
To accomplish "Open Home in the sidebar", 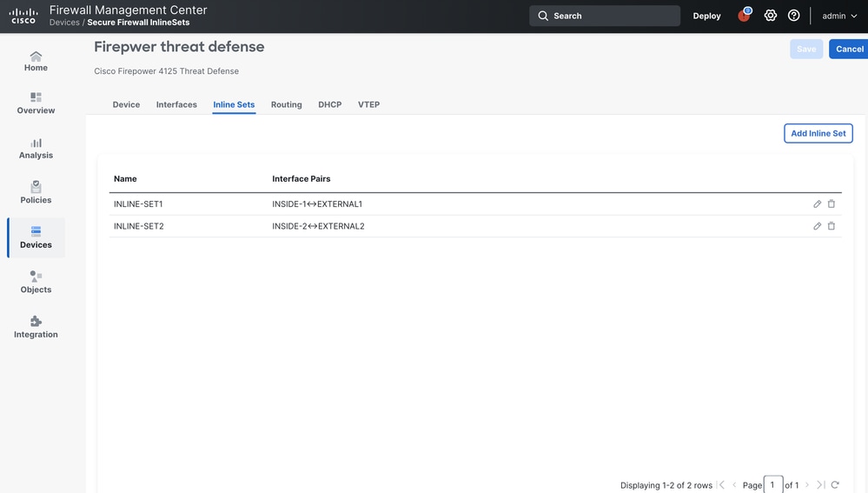I will (x=36, y=61).
